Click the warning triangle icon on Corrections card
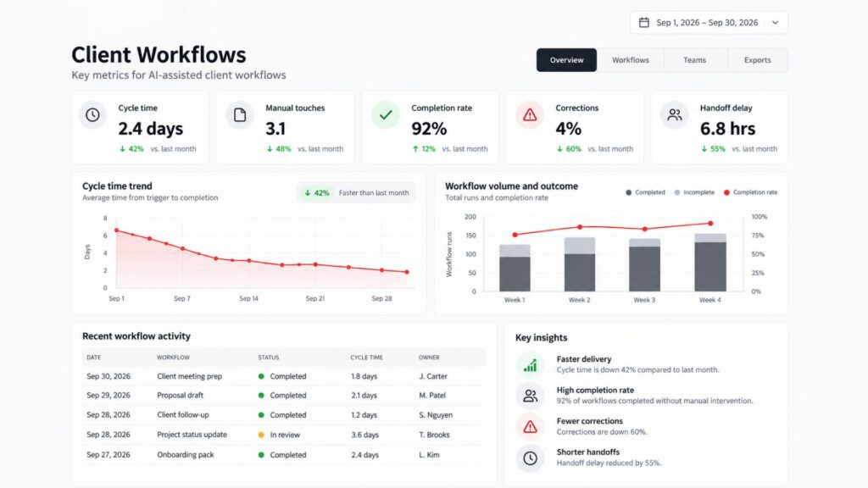 pos(530,114)
